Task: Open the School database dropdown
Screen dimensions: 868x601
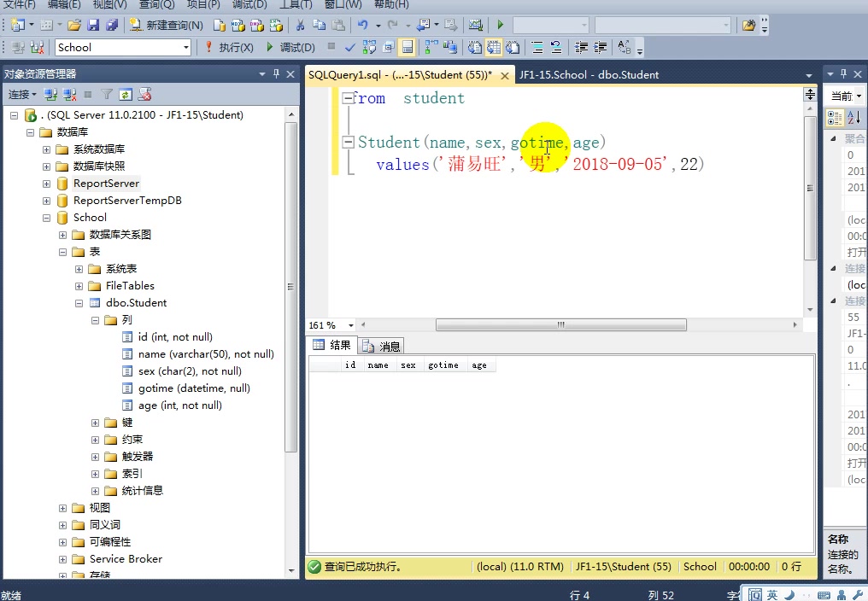Action: [186, 48]
